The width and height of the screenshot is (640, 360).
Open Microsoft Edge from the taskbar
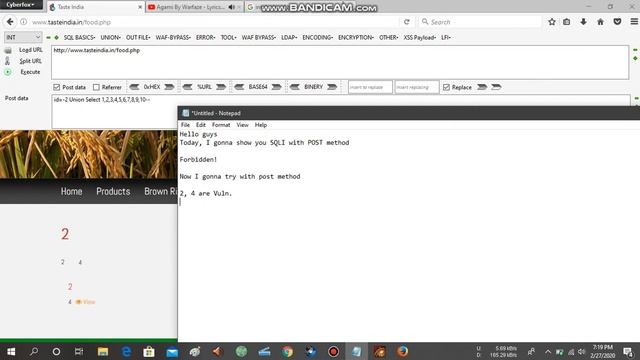point(127,351)
